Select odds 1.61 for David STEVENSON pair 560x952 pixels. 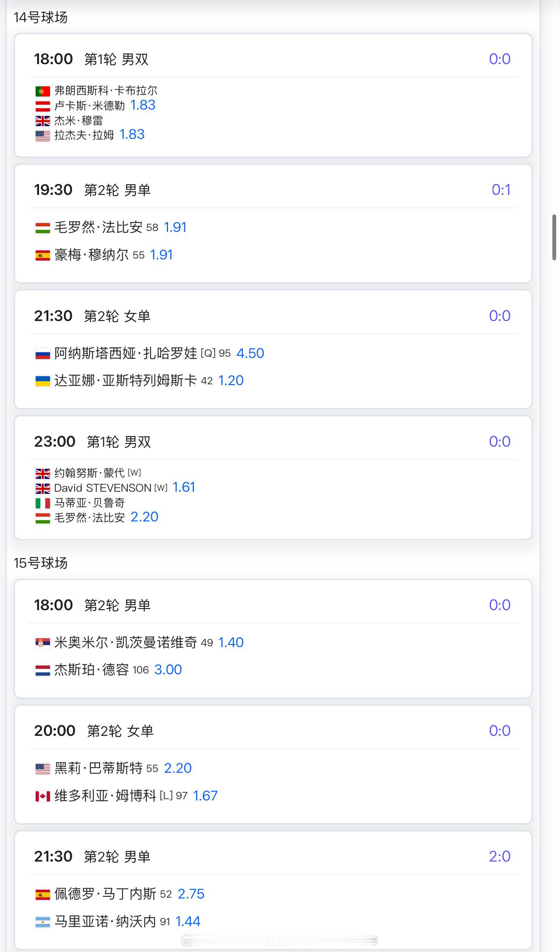tap(184, 487)
